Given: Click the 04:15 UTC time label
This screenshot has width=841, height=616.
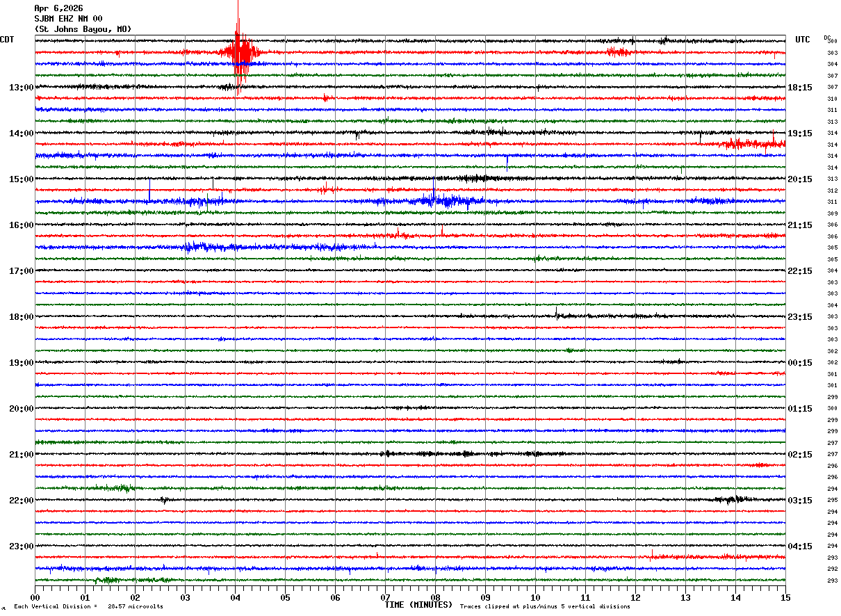Looking at the screenshot, I should pos(799,546).
